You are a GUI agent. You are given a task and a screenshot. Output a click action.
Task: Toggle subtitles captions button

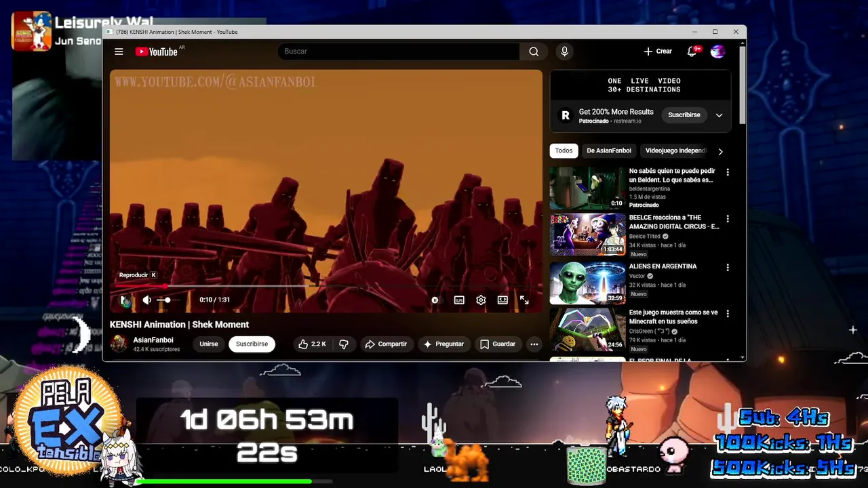click(x=459, y=300)
